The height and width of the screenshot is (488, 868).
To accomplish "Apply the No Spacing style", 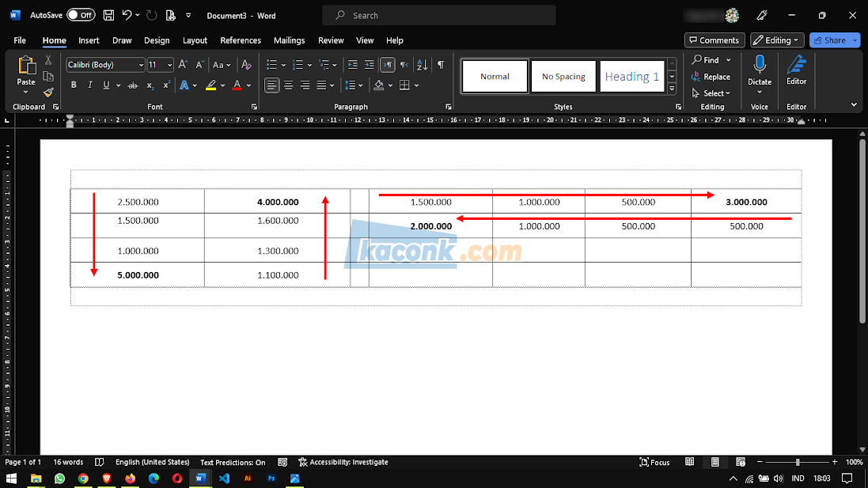I will pos(563,77).
